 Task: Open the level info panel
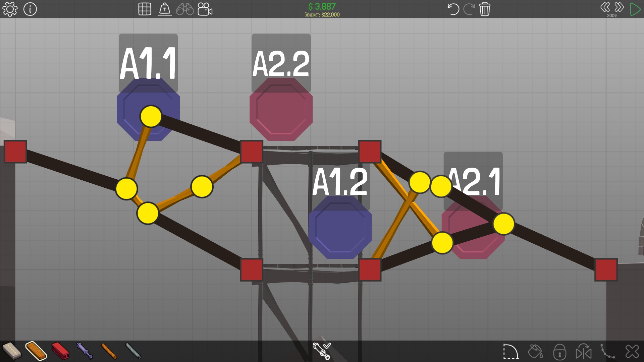(30, 9)
